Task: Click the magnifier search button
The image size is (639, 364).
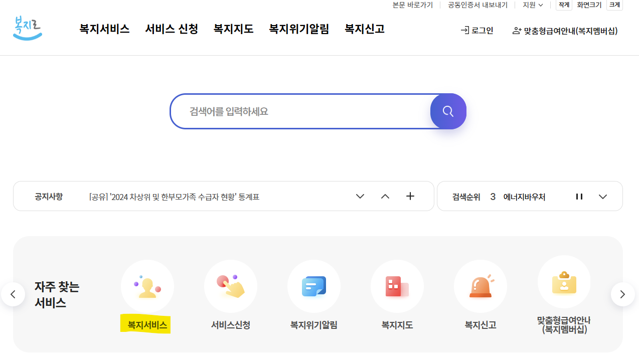Action: tap(448, 111)
